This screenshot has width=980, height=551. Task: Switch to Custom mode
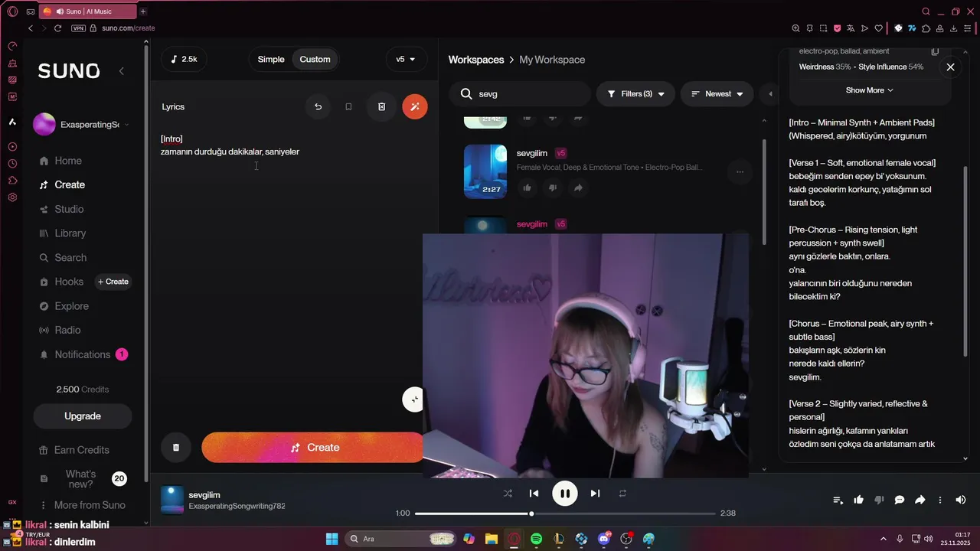coord(315,59)
